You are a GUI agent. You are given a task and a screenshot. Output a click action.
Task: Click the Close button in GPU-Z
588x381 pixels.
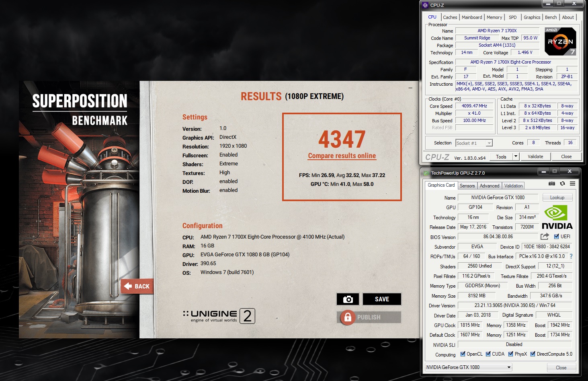point(561,368)
